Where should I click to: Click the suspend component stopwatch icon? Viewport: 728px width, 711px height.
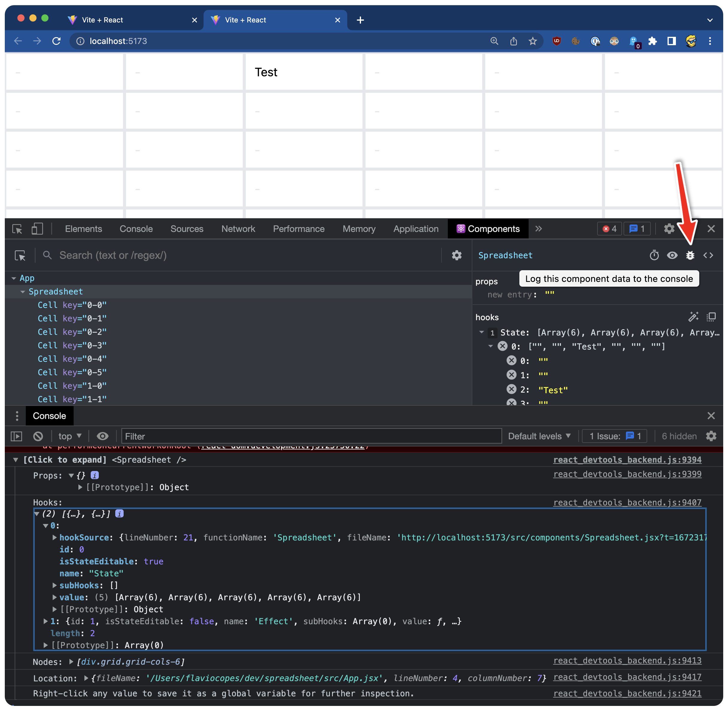coord(654,256)
